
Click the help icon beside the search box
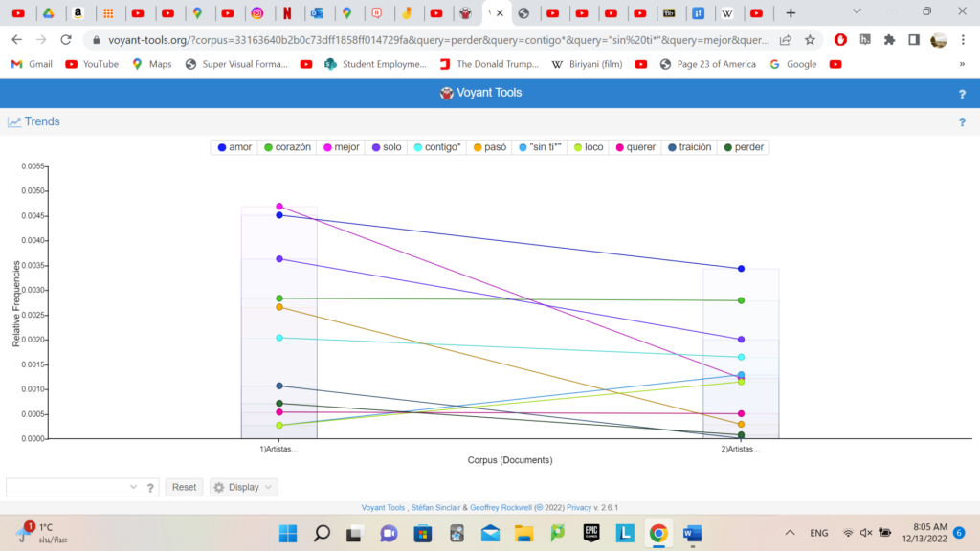pos(150,488)
